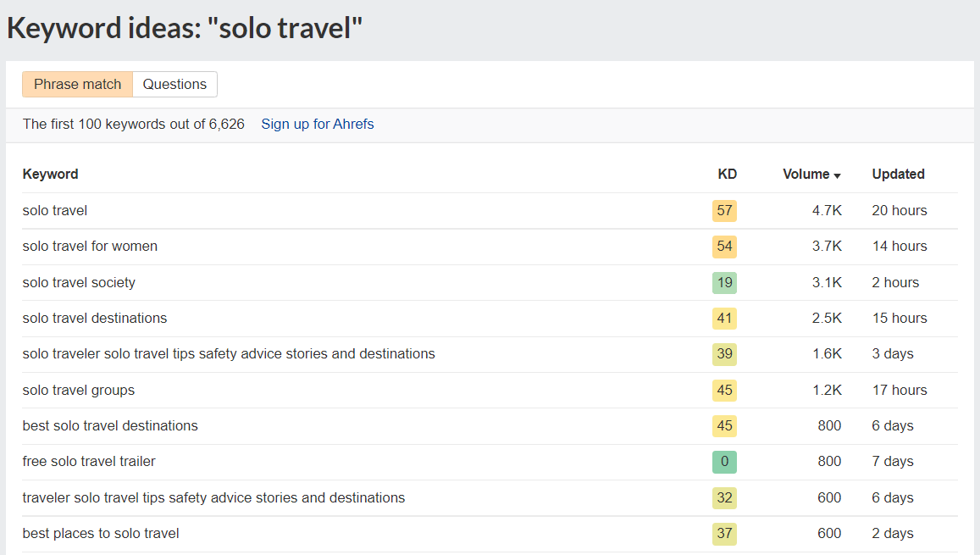This screenshot has height=555, width=980.
Task: Sort results by the KD column
Action: pyautogui.click(x=727, y=174)
